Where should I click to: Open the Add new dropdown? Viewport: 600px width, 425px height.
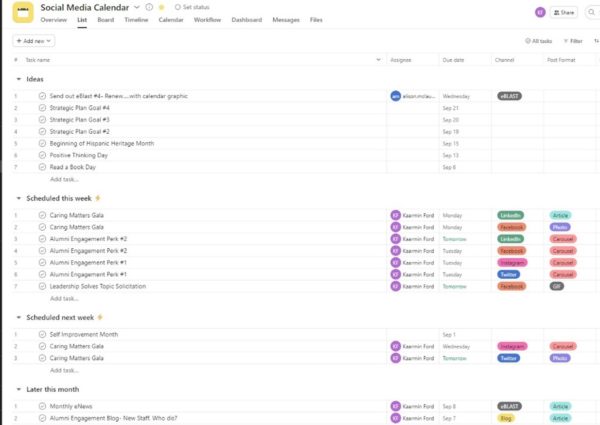point(34,41)
